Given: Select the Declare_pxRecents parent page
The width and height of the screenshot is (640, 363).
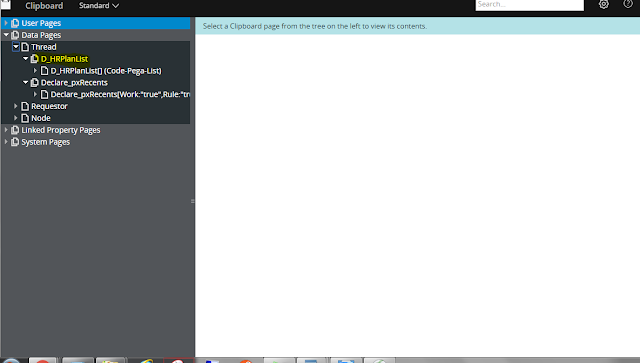Looking at the screenshot, I should [74, 82].
